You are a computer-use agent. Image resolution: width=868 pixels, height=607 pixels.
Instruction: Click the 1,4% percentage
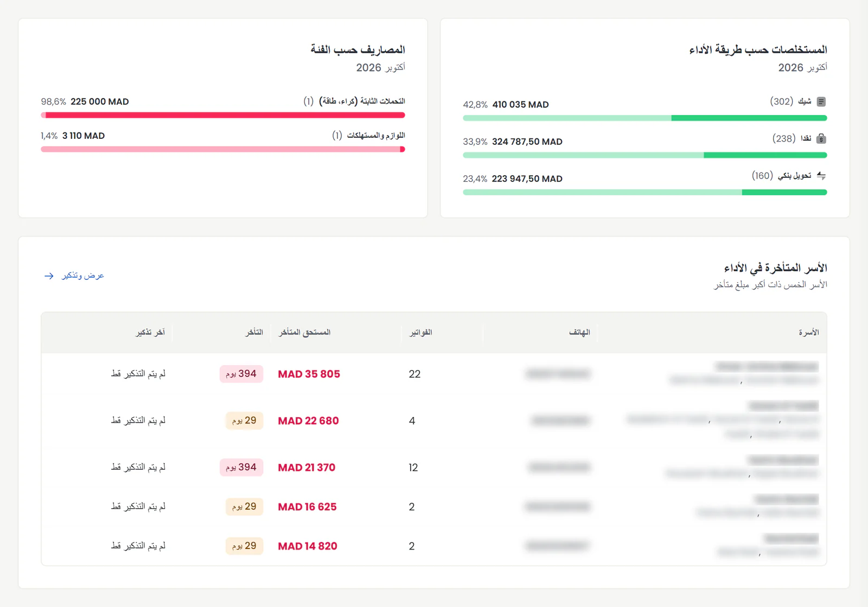tap(49, 136)
